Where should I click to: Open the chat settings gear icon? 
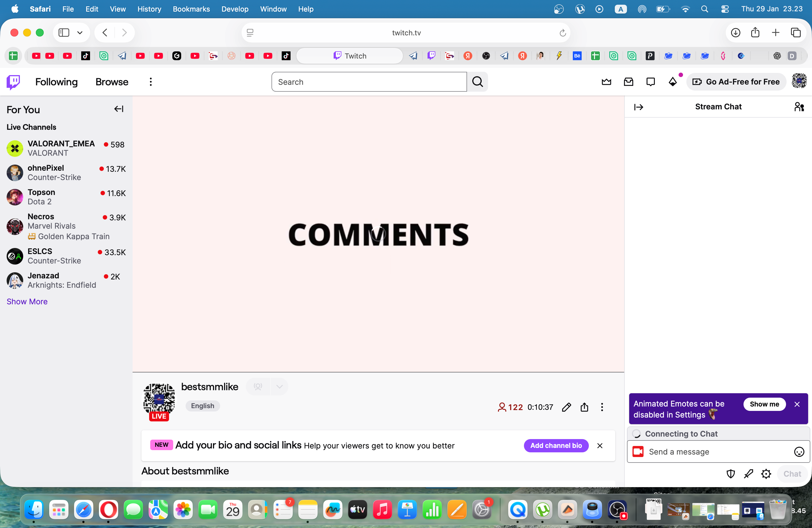[766, 474]
